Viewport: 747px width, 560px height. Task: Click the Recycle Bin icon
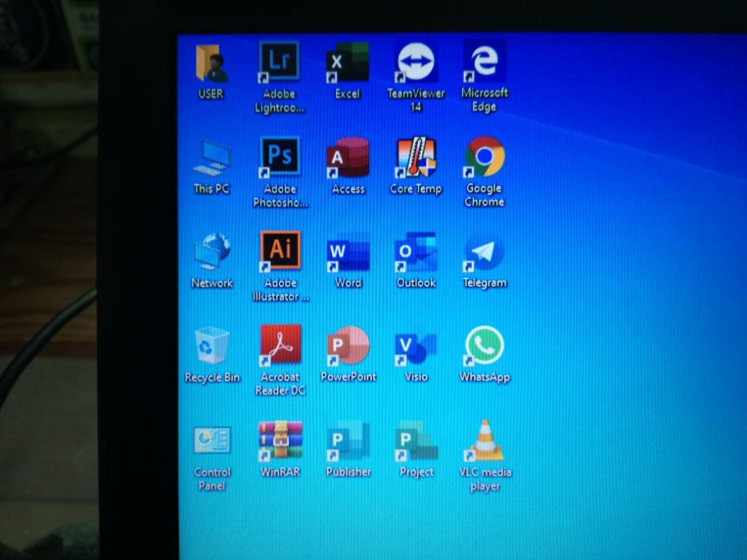[212, 346]
